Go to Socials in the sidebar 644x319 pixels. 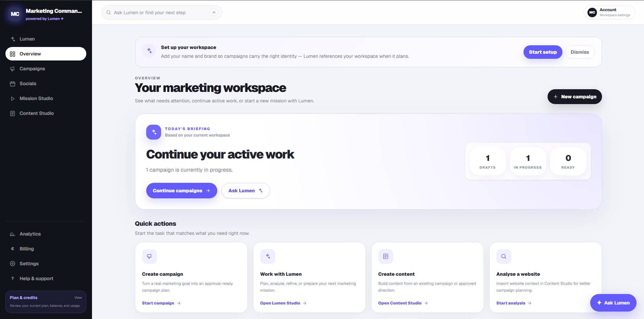point(46,83)
